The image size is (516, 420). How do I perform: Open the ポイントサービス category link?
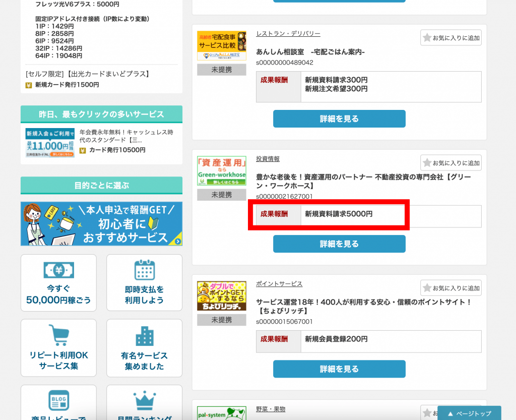click(279, 284)
